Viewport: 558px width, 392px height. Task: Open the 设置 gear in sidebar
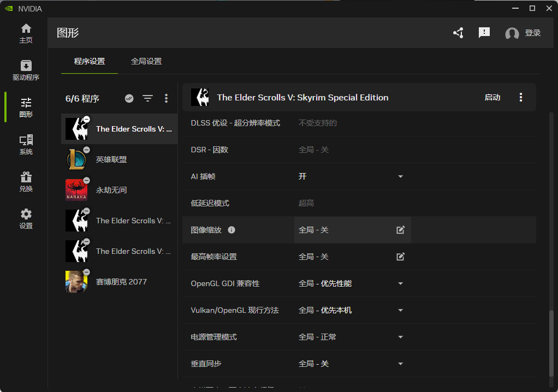26,219
